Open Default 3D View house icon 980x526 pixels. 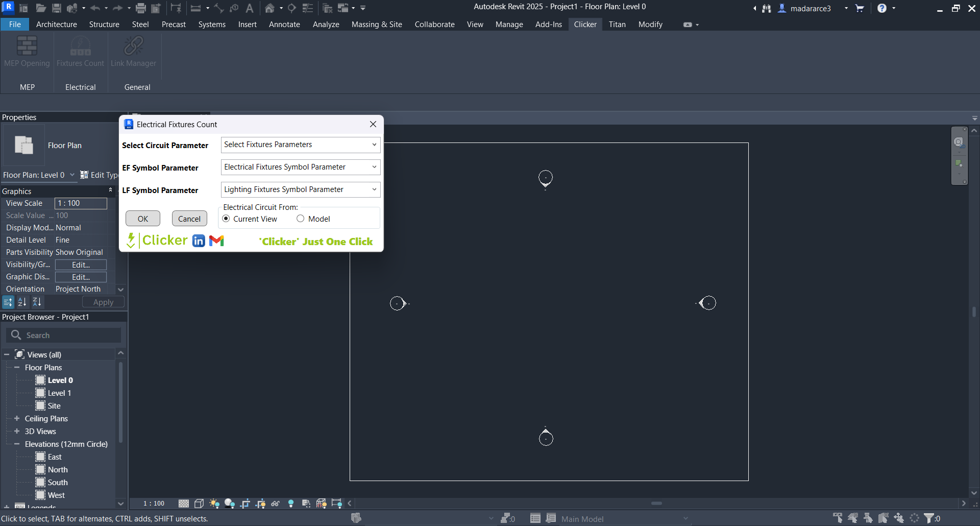(x=269, y=8)
